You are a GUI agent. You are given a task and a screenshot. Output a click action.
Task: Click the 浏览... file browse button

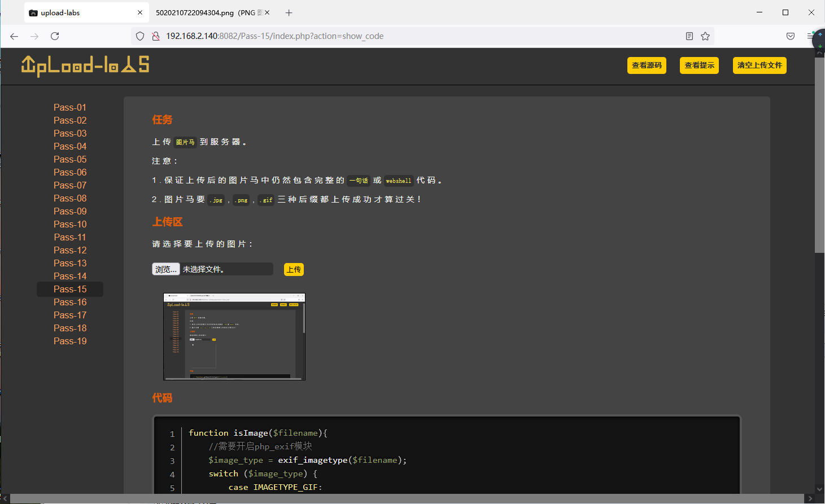pos(166,269)
